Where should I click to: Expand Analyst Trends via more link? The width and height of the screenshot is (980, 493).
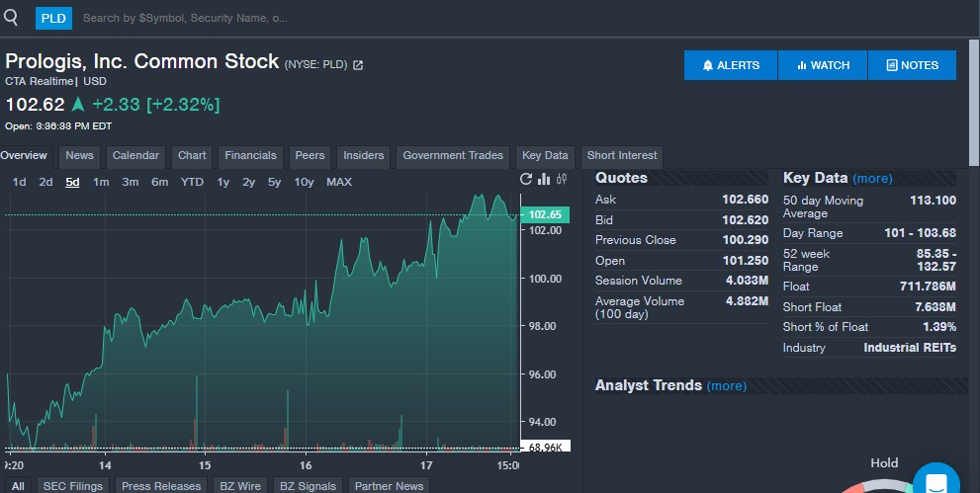(727, 386)
